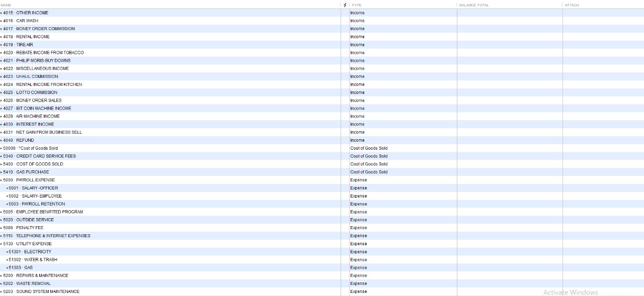Click the BALANCE TOTAL column header
The image size is (644, 296).
pyautogui.click(x=474, y=5)
